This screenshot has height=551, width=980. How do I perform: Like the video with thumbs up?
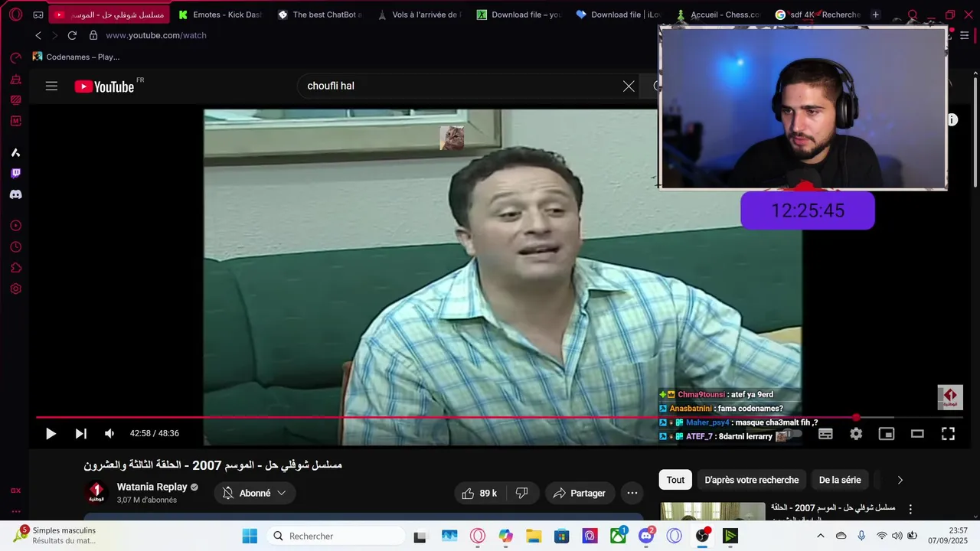[x=479, y=494]
